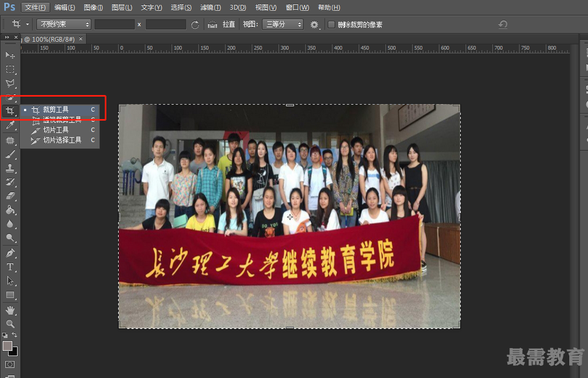This screenshot has width=588, height=378.
Task: Click the 拉直 straighten button label
Action: pos(229,25)
